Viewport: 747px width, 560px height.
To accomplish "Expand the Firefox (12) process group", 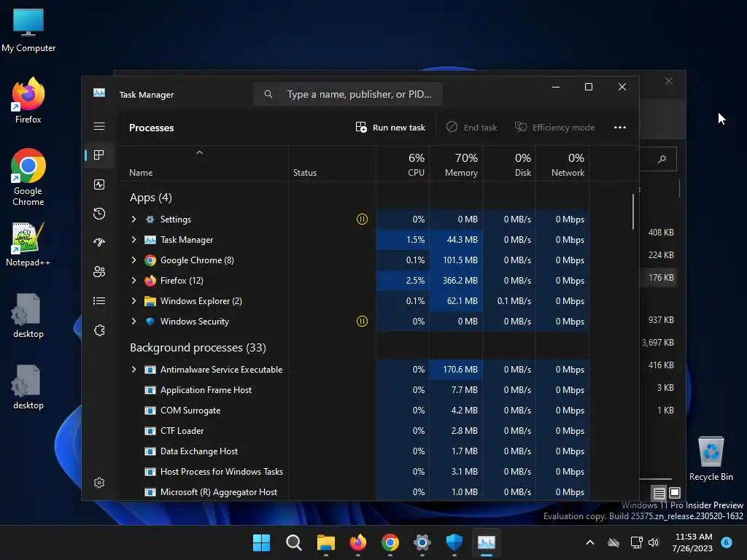I will [134, 281].
